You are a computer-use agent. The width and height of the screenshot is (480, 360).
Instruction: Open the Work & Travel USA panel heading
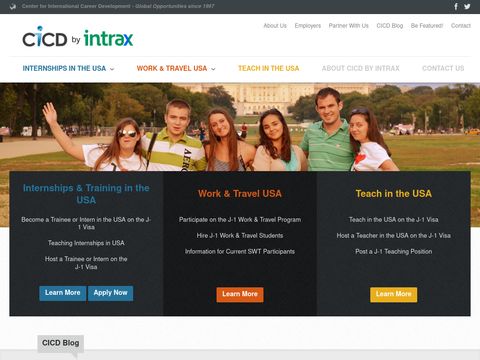point(240,194)
